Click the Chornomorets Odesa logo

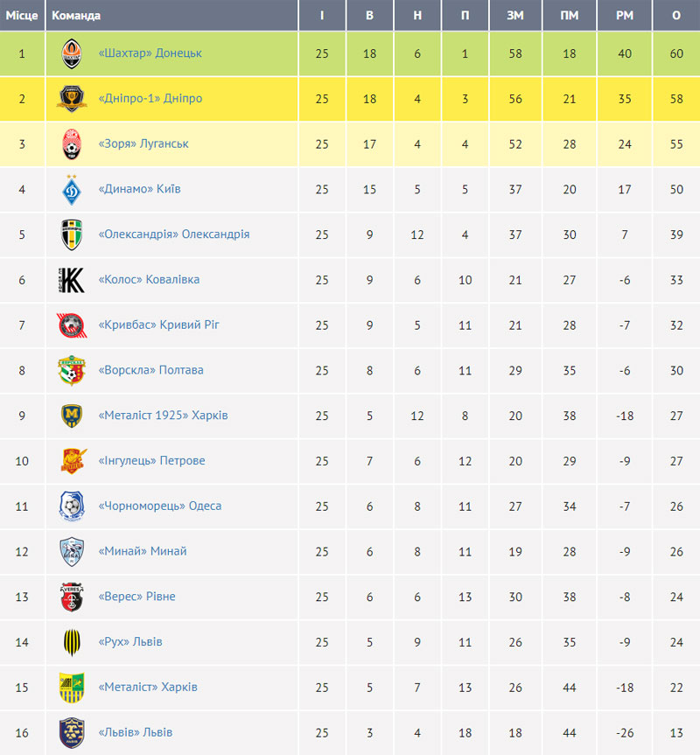tap(72, 506)
